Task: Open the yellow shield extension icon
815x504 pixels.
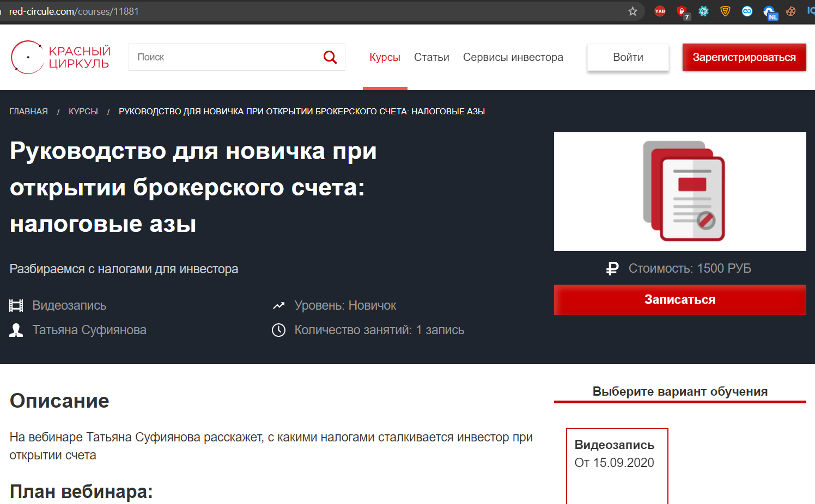Action: (725, 11)
